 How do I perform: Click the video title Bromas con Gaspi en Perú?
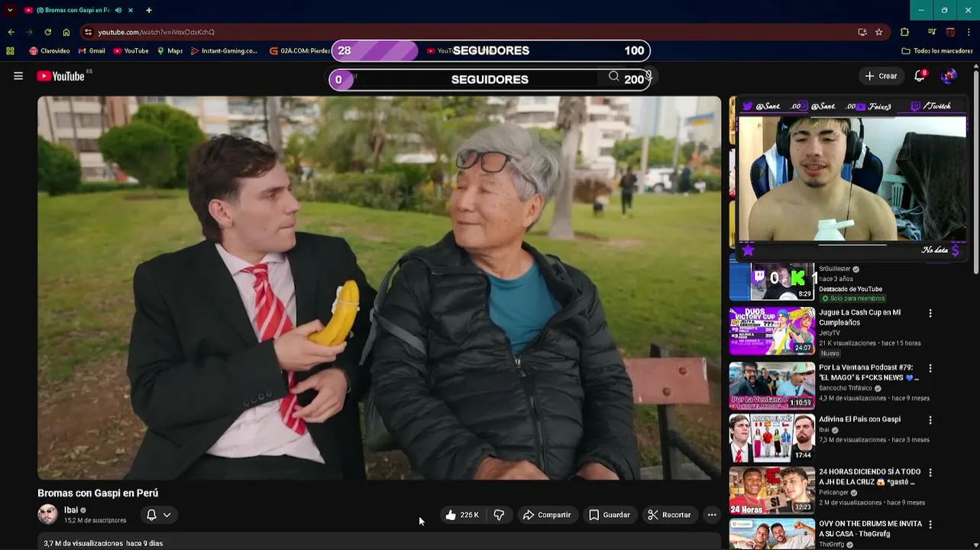(x=98, y=493)
